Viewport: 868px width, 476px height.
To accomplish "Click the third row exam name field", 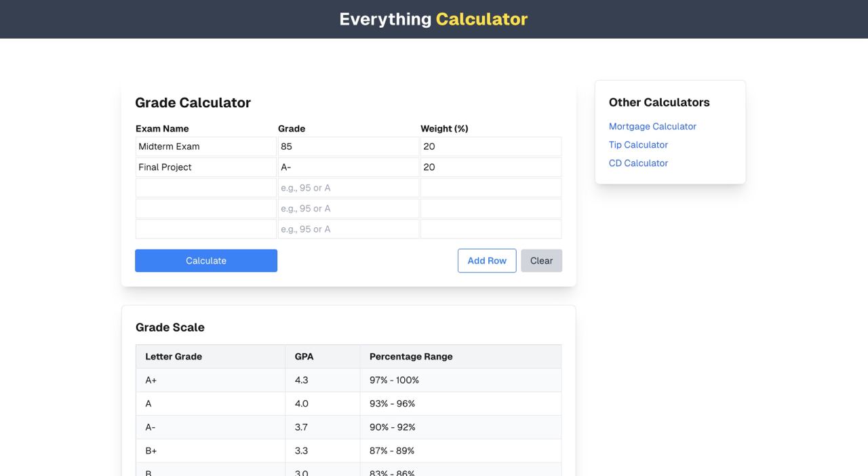I will click(206, 189).
